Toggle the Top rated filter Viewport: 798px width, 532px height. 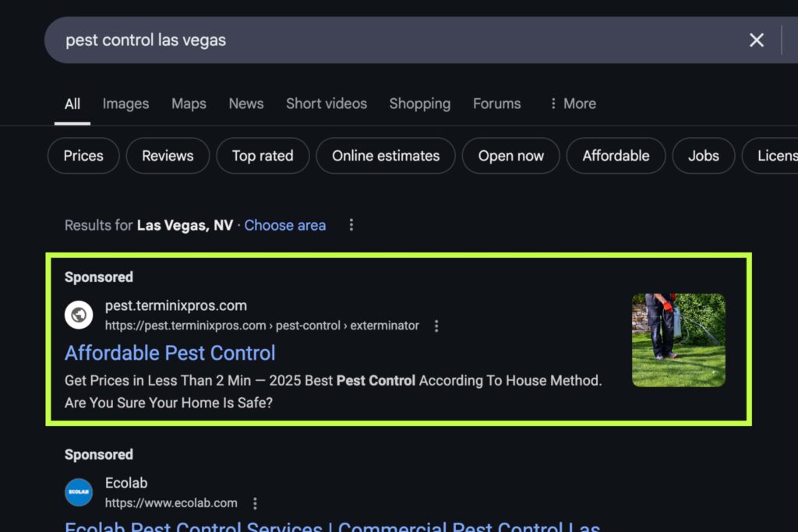[x=263, y=156]
